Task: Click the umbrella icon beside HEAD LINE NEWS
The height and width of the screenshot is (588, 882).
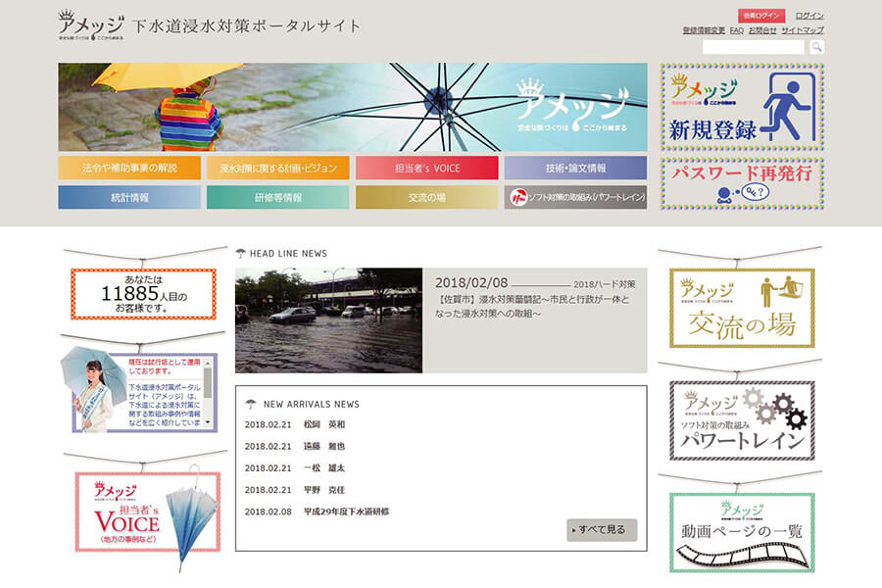Action: 241,253
